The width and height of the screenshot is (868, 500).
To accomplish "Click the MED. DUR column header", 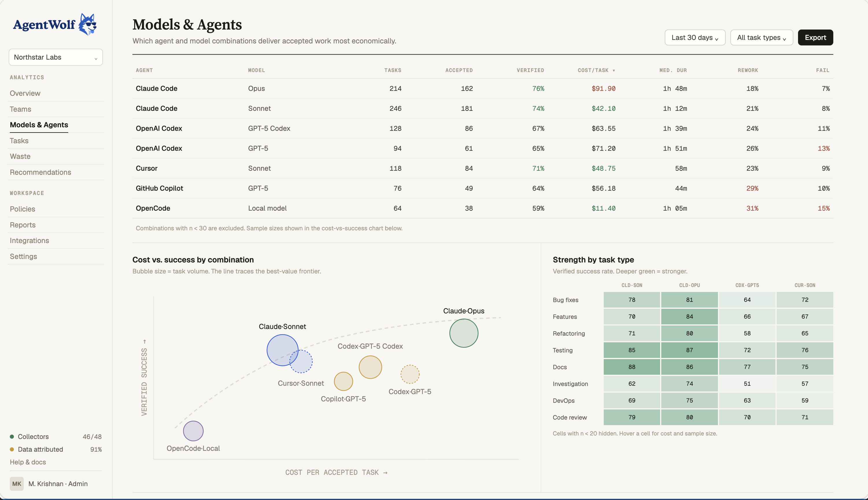I will pos(673,70).
